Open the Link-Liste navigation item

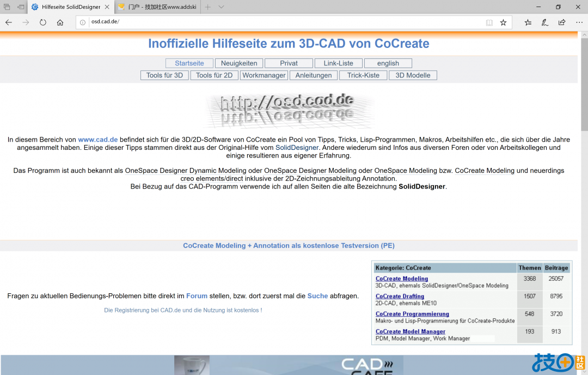click(338, 63)
